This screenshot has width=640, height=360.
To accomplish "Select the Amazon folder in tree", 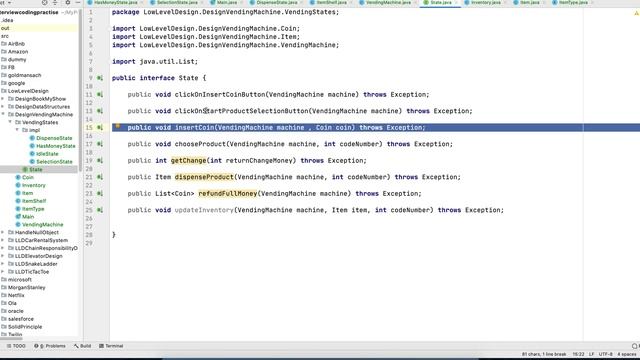I will [15, 51].
